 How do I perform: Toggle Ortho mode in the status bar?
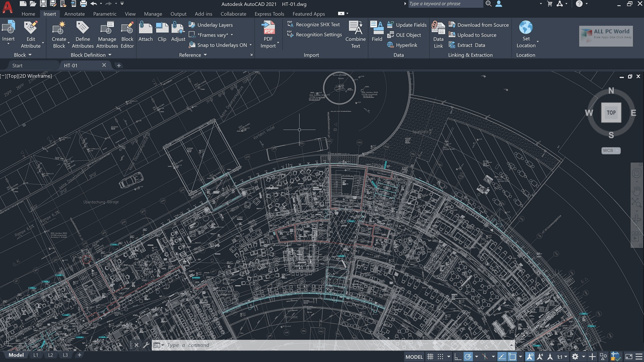tap(457, 357)
